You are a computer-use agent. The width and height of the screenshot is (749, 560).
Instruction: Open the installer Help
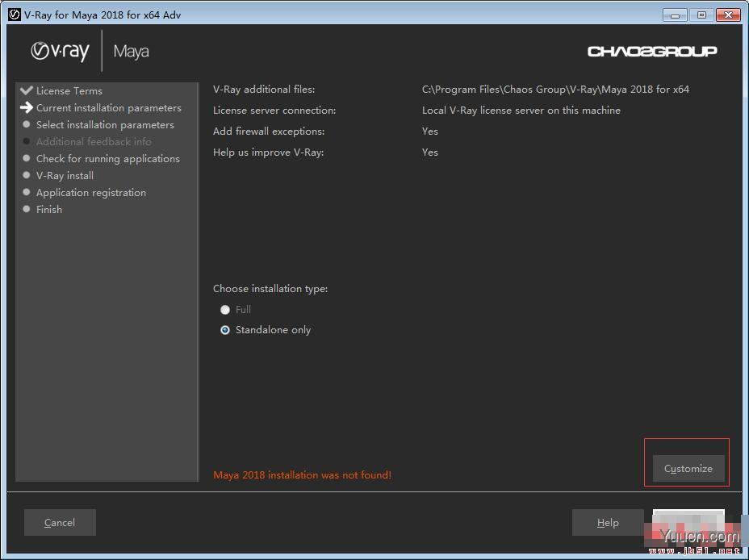click(608, 523)
